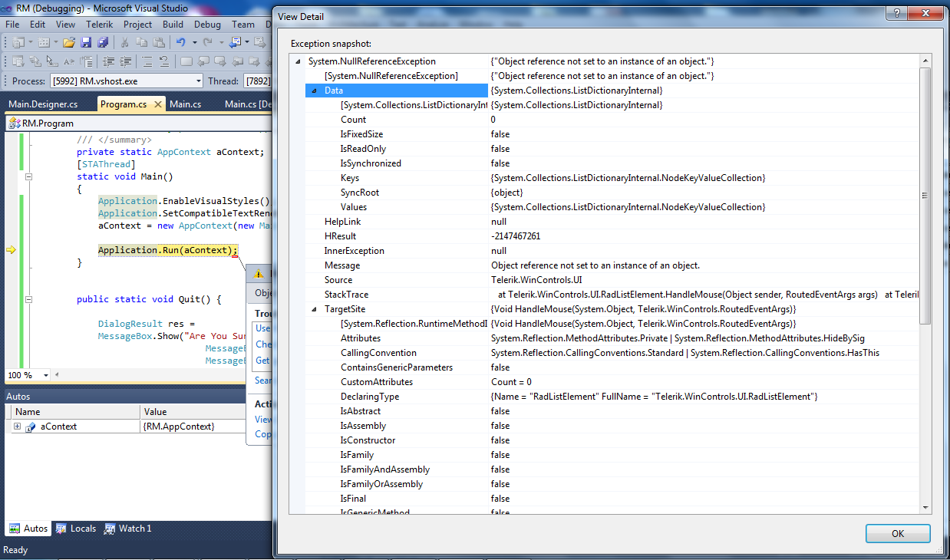
Task: Click the Navigate Backward icon
Action: pos(236,42)
